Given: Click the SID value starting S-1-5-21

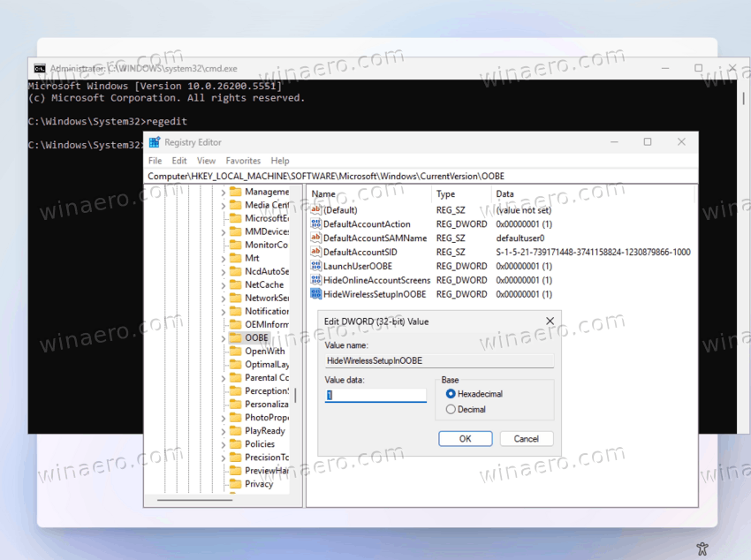Looking at the screenshot, I should pyautogui.click(x=593, y=252).
